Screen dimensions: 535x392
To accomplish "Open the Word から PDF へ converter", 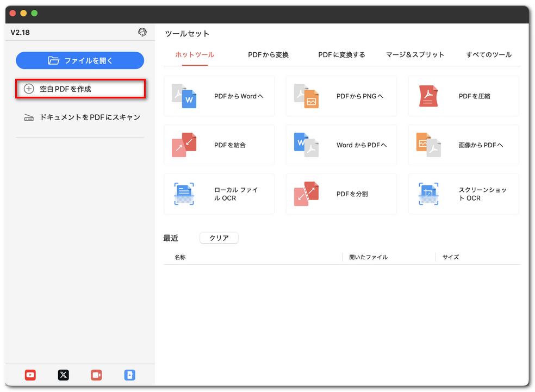I will click(341, 145).
